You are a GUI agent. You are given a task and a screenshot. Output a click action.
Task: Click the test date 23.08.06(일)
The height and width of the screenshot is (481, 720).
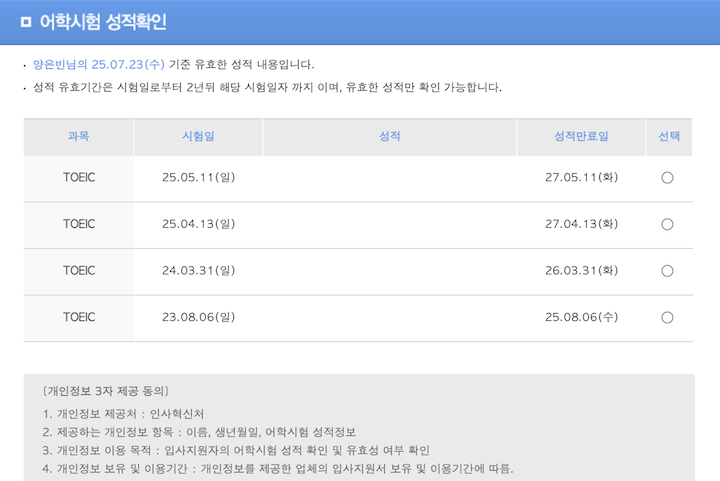pyautogui.click(x=198, y=317)
